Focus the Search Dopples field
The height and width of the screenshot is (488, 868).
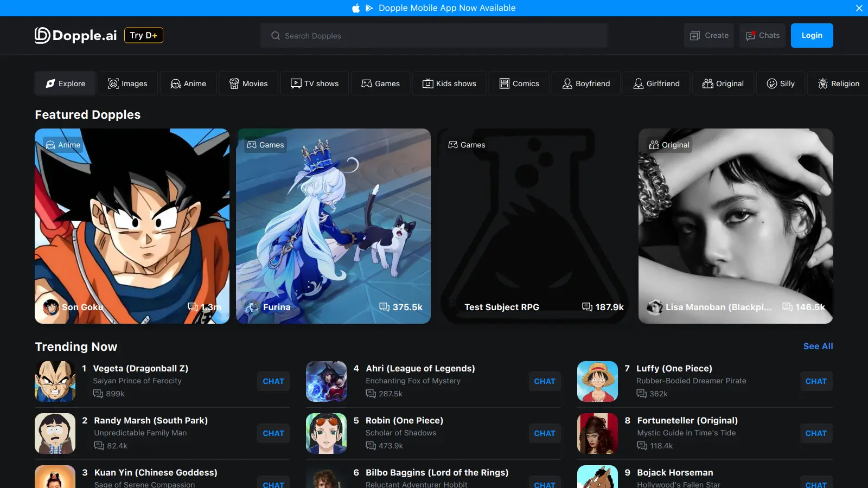434,36
